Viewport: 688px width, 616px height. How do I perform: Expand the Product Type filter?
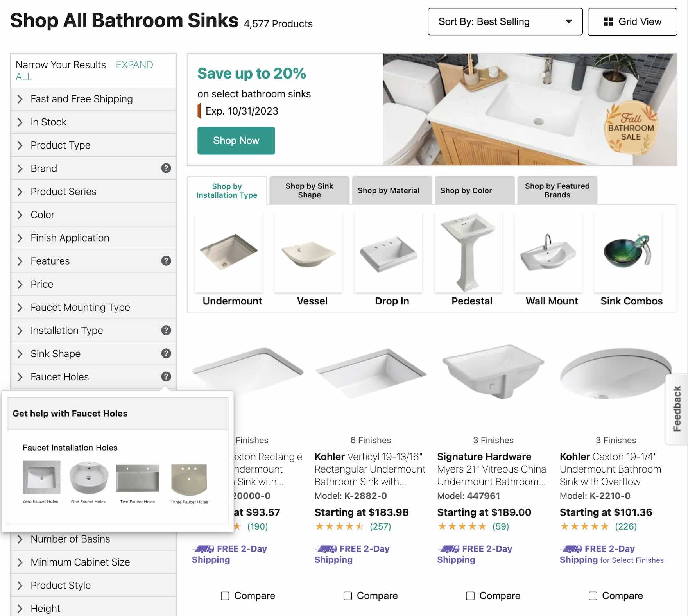tap(61, 145)
